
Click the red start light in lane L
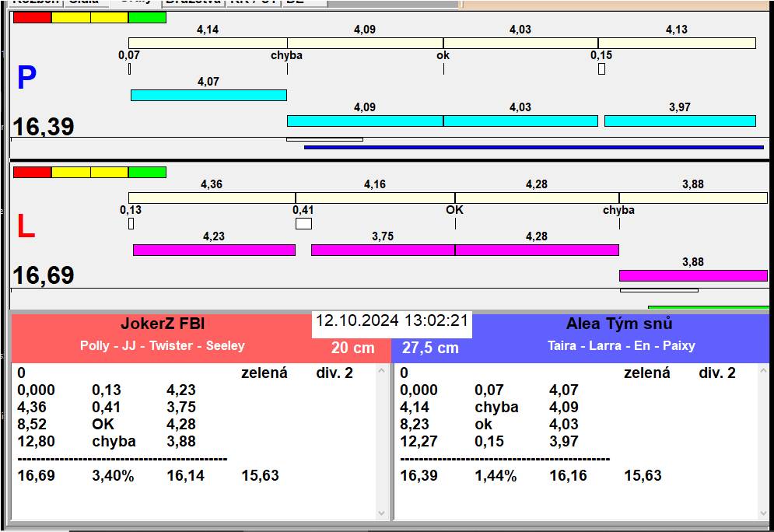click(x=32, y=172)
